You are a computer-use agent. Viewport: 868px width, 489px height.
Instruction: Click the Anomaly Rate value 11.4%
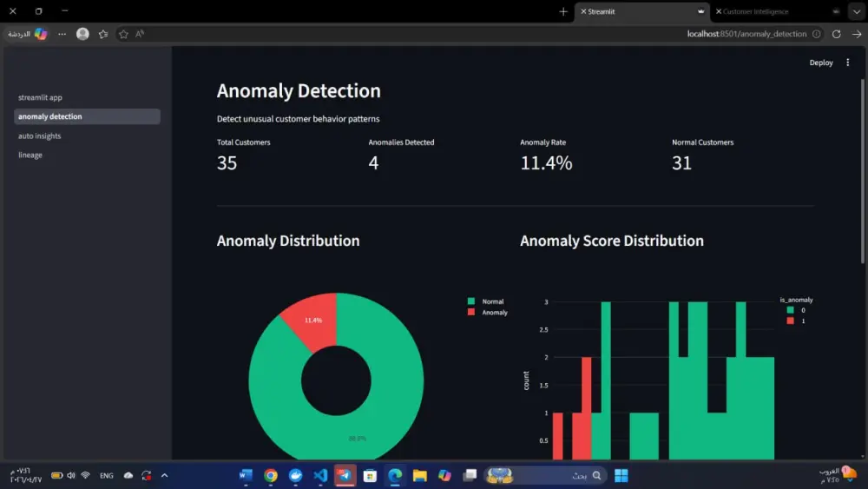pyautogui.click(x=546, y=162)
